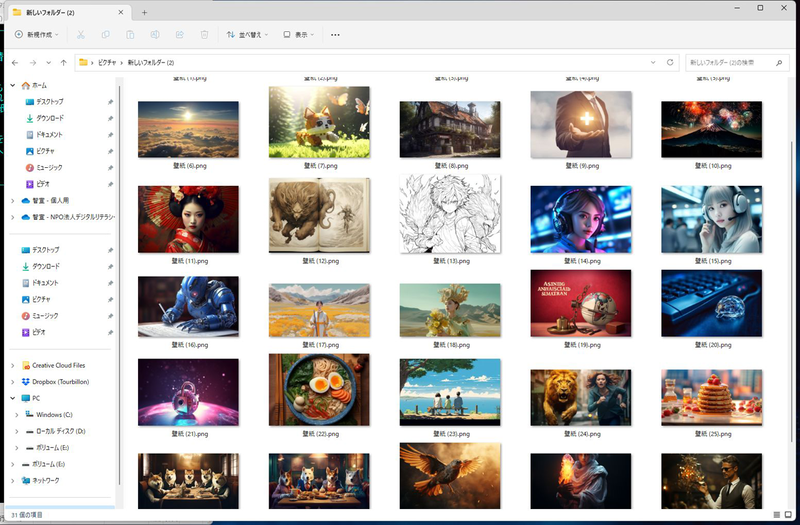The height and width of the screenshot is (525, 800).
Task: Open the 並べ替え (sort) dropdown
Action: click(x=244, y=34)
